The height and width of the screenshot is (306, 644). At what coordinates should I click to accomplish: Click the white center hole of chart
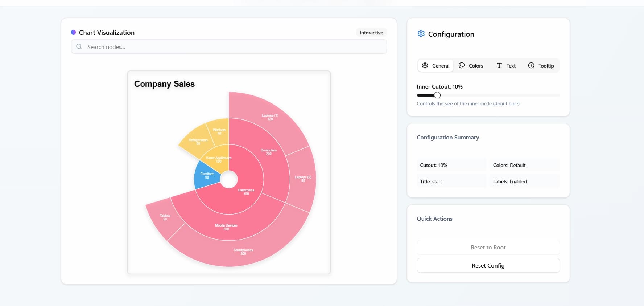pos(229,179)
